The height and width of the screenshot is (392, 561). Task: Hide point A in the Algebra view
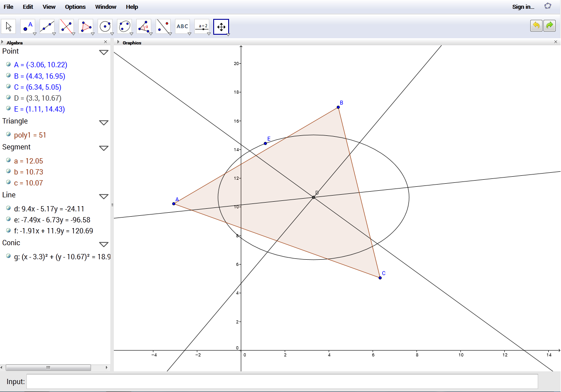pos(8,65)
